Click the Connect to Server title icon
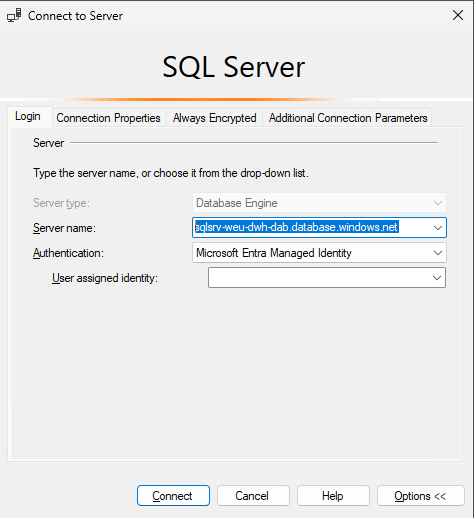474x518 pixels. 14,15
